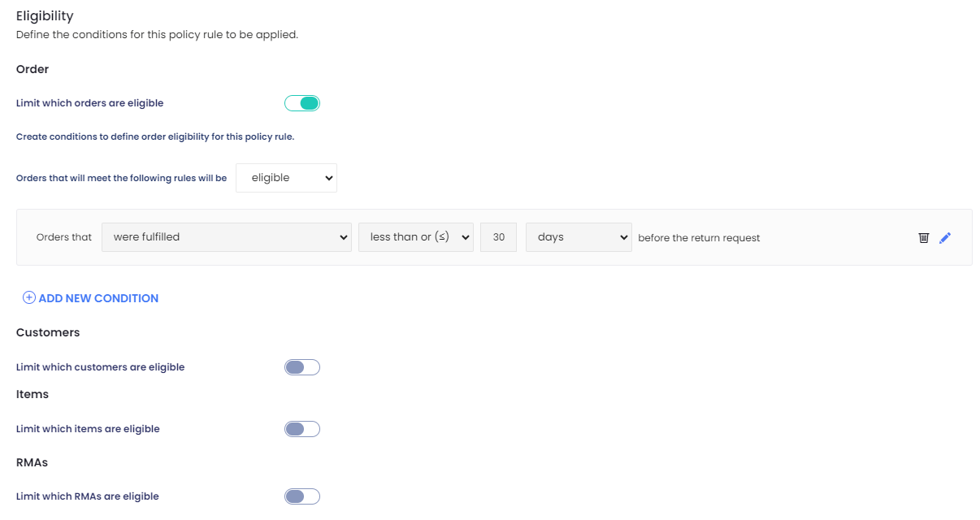Click the Order subsection heading
Viewport: 980px width, 520px height.
pos(33,69)
